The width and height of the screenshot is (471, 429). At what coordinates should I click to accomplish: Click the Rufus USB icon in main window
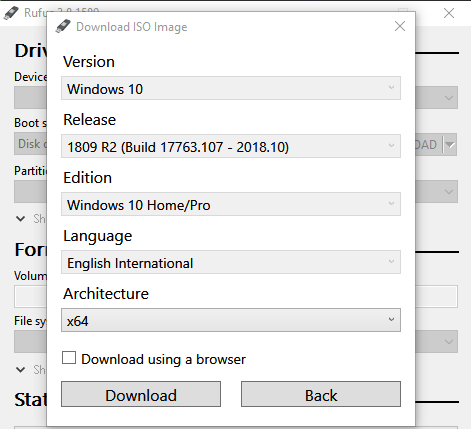coord(11,13)
